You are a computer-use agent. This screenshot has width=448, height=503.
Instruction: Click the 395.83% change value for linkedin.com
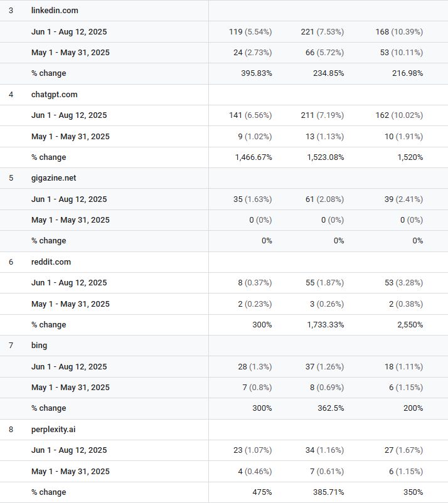257,73
